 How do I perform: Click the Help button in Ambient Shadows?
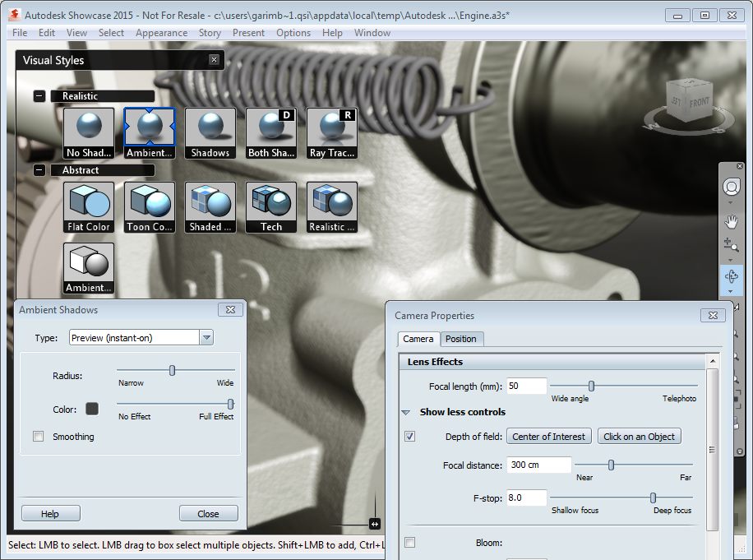[50, 513]
